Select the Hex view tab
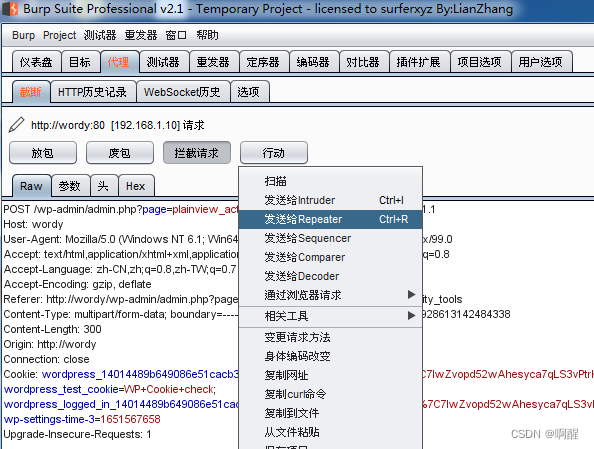 [136, 186]
